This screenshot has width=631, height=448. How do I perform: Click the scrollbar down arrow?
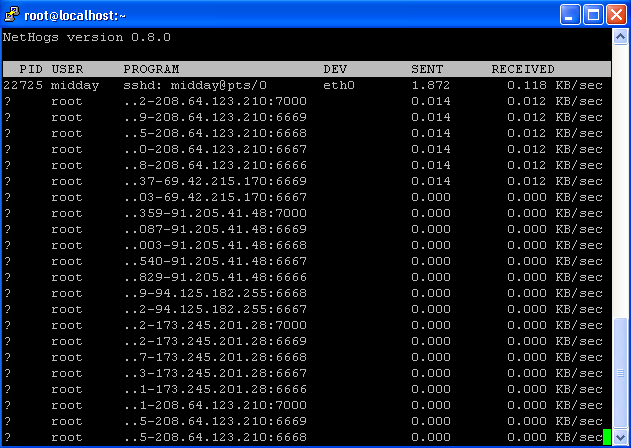[x=620, y=436]
